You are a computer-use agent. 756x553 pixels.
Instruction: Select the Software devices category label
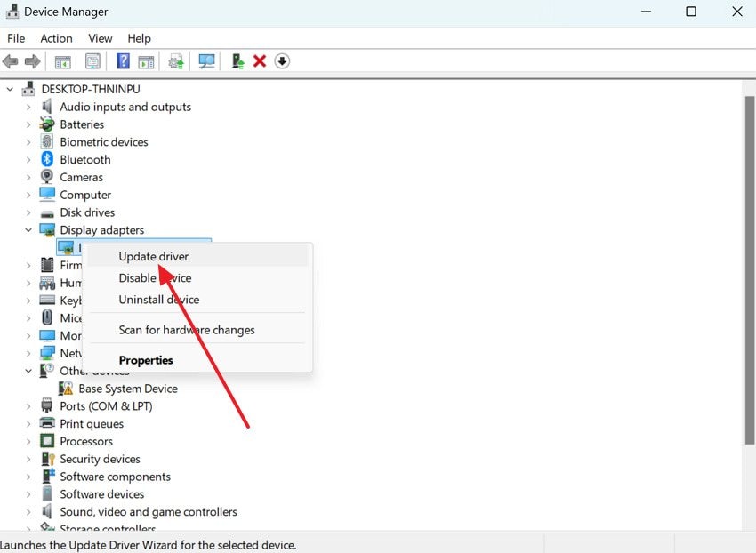pyautogui.click(x=101, y=493)
